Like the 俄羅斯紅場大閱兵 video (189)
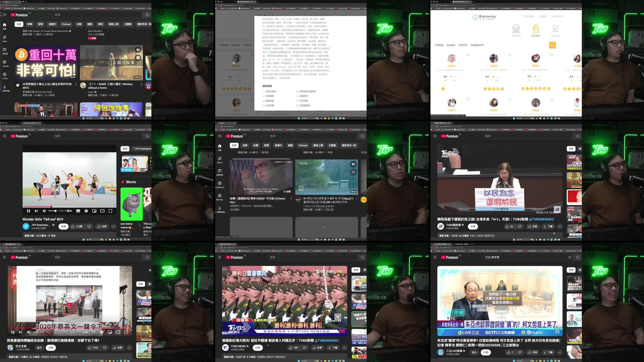644x362 pixels. pos(293,348)
